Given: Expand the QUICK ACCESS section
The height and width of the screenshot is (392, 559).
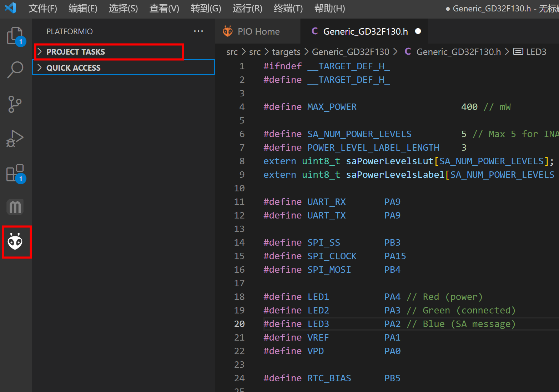Looking at the screenshot, I should (x=74, y=68).
